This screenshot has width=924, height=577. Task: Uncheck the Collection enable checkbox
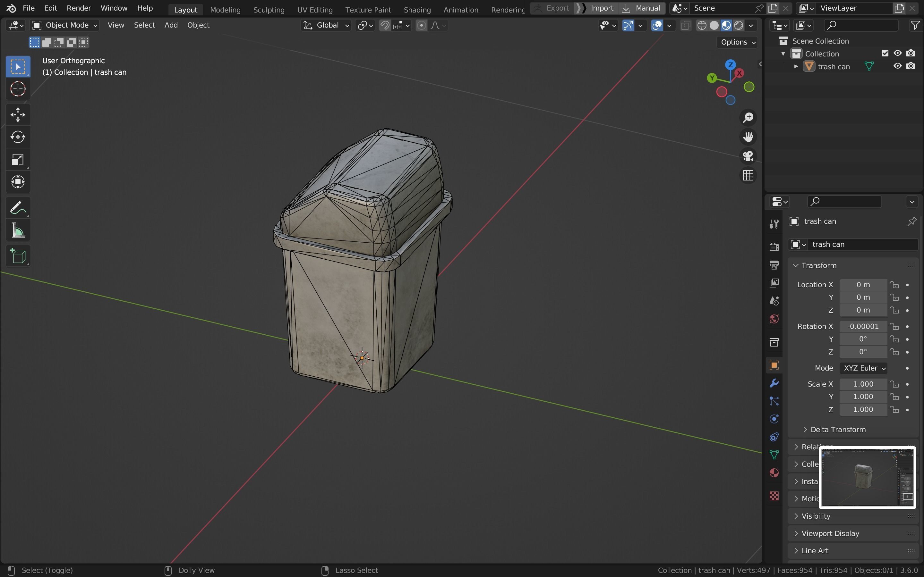(x=885, y=53)
